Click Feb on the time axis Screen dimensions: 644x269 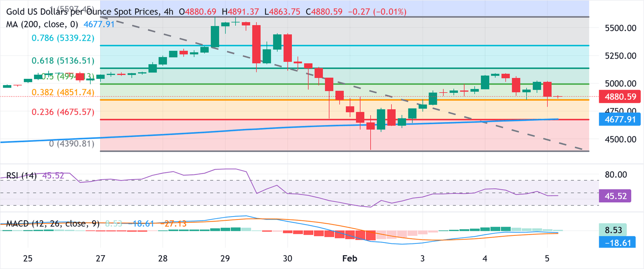[349, 259]
